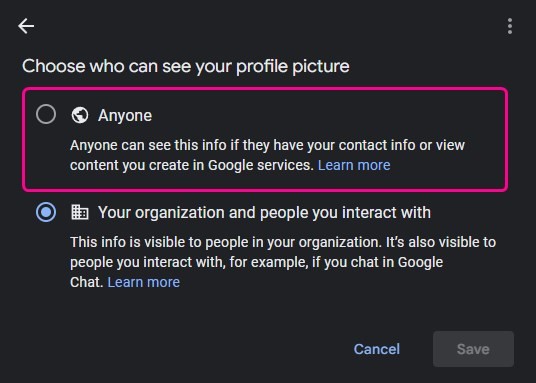The width and height of the screenshot is (536, 383).
Task: Click the globe icon beside Anyone
Action: (80, 115)
